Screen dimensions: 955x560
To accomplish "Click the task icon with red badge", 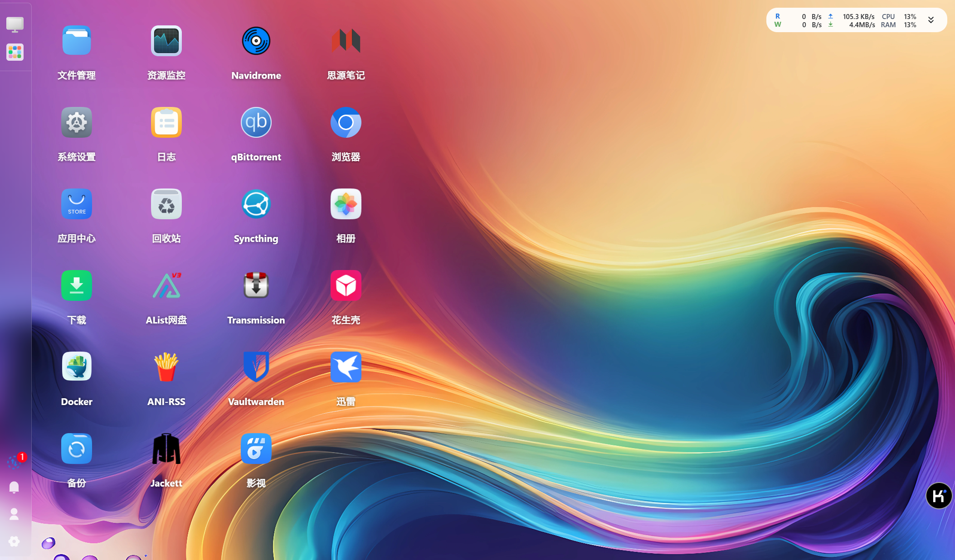I will 15,462.
